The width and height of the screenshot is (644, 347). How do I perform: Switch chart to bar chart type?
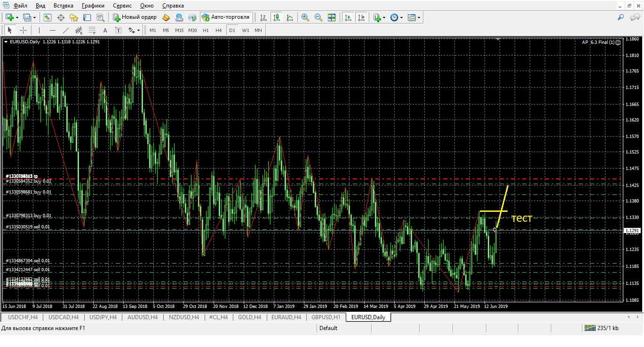click(264, 17)
